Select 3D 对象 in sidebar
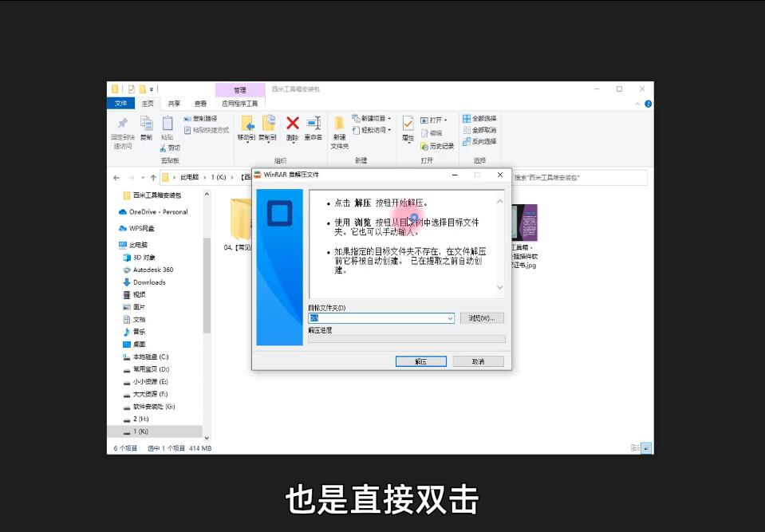 pos(139,258)
